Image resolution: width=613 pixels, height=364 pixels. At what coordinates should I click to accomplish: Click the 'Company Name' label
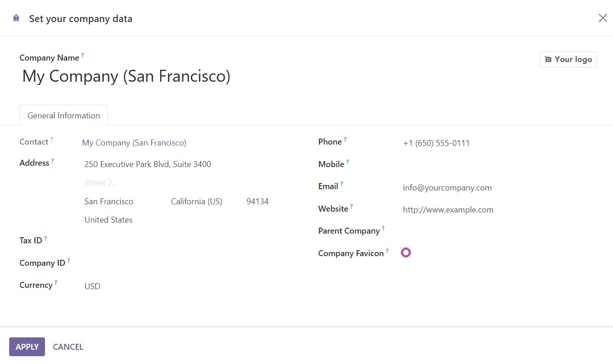49,58
